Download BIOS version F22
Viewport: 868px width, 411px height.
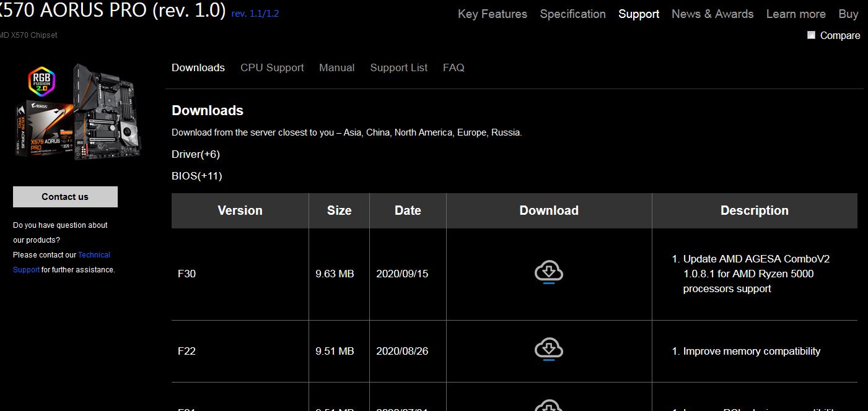(x=548, y=350)
